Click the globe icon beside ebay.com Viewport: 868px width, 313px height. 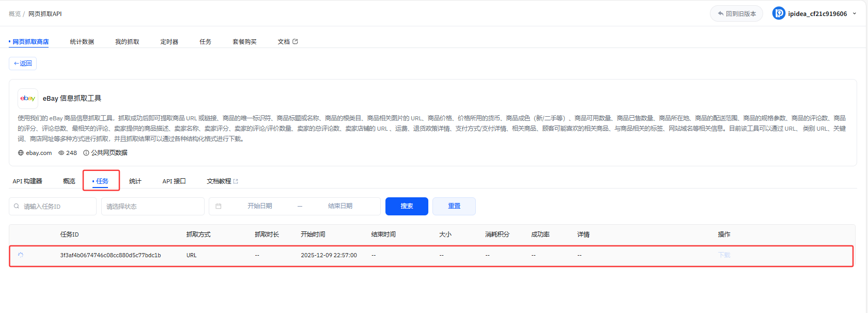point(21,153)
